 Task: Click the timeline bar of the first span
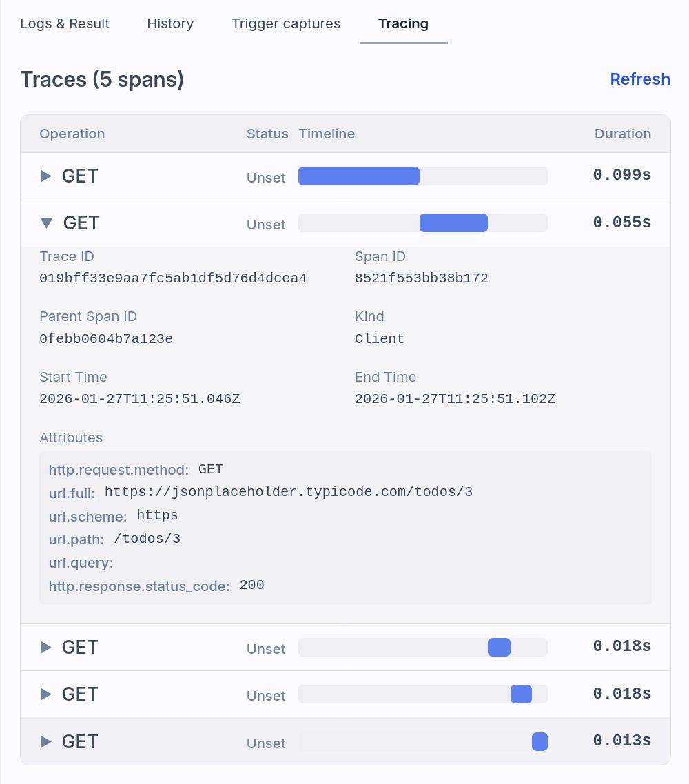pos(358,176)
